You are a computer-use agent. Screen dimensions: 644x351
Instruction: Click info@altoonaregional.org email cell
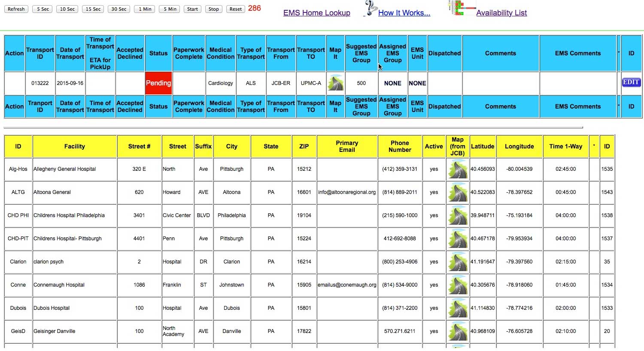(347, 192)
